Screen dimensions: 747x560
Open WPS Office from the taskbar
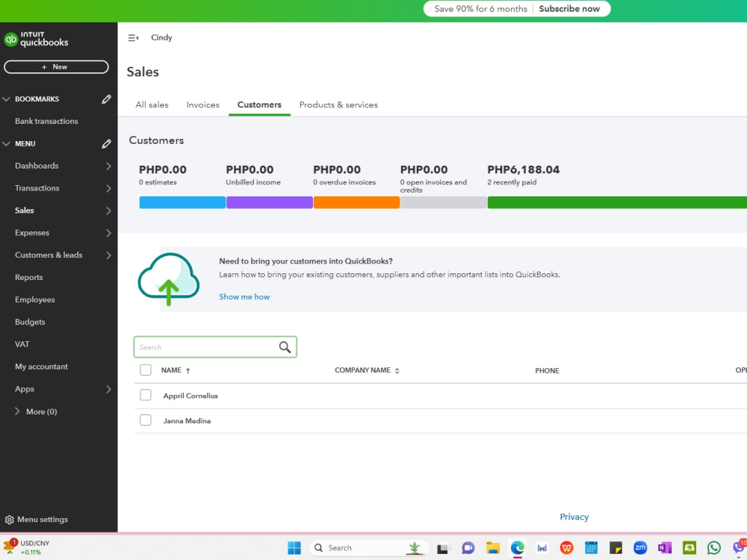[566, 548]
